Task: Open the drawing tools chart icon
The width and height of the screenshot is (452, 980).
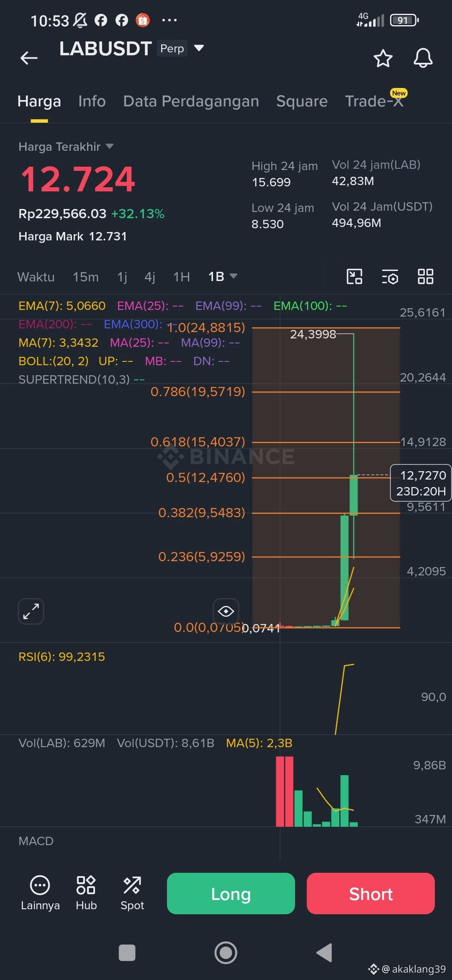Action: [x=354, y=277]
